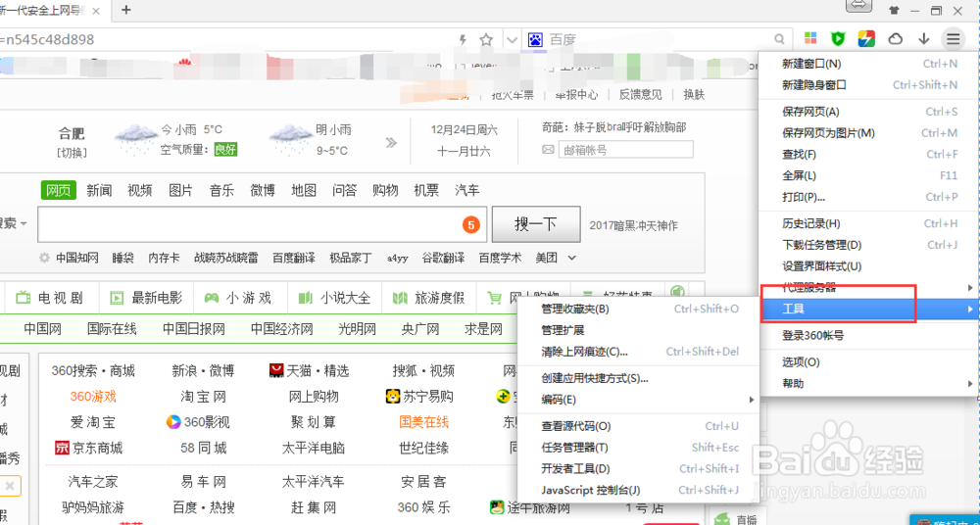Open the 国美在线 link
980x525 pixels.
click(423, 422)
